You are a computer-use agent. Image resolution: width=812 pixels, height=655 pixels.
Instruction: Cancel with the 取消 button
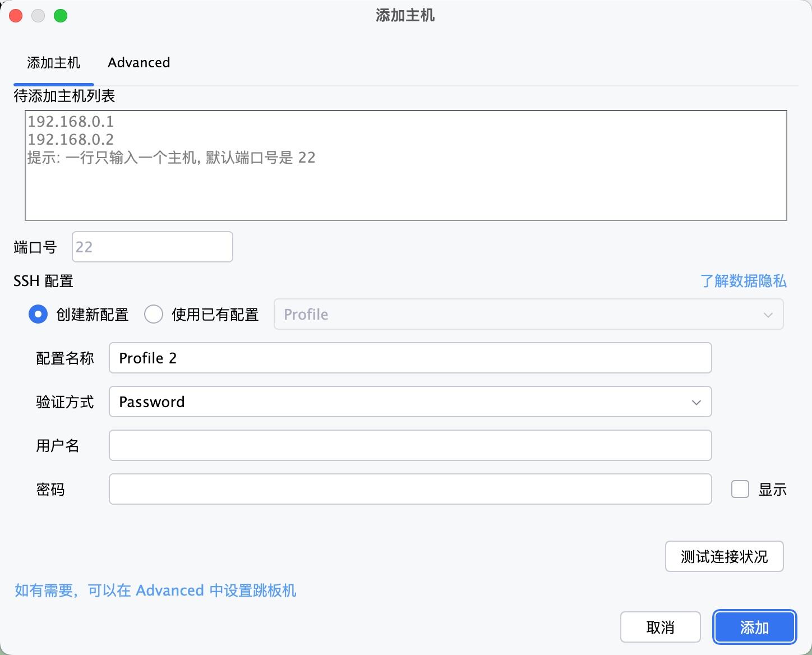661,627
